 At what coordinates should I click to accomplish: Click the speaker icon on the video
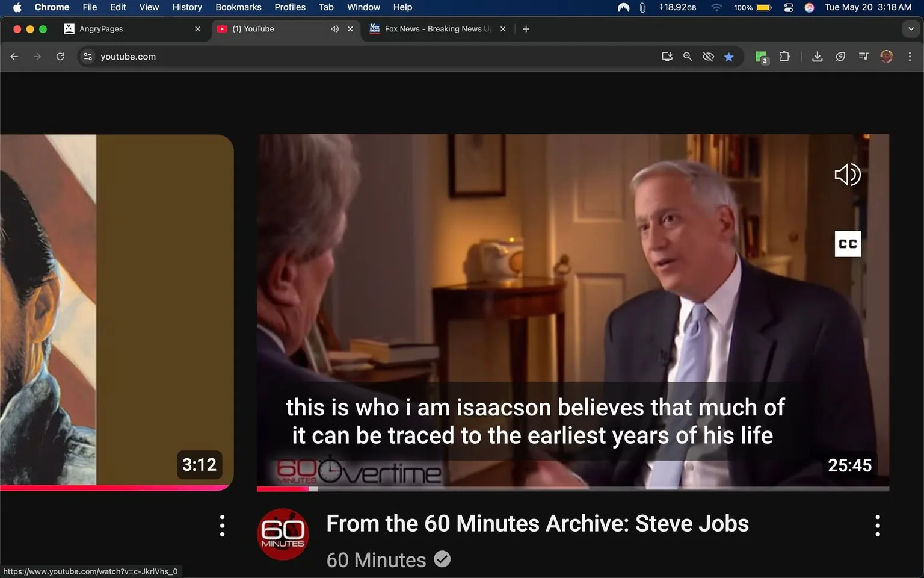pos(848,175)
